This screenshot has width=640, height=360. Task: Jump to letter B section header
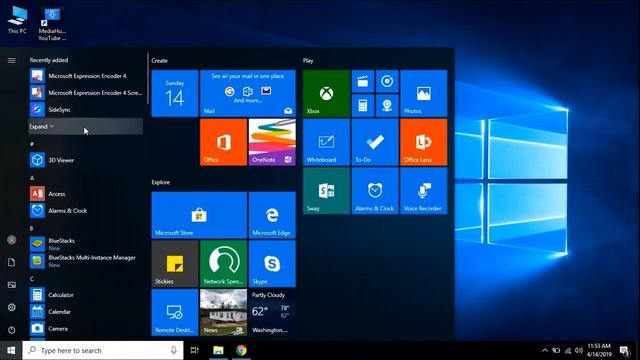point(32,229)
